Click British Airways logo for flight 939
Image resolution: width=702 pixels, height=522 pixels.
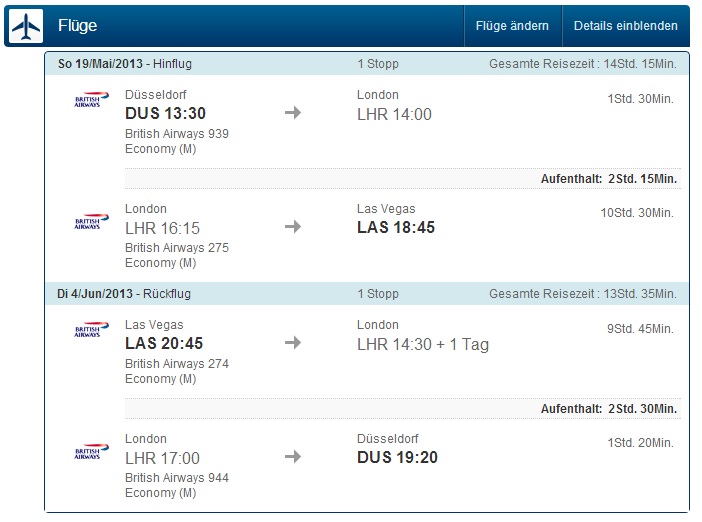(89, 101)
